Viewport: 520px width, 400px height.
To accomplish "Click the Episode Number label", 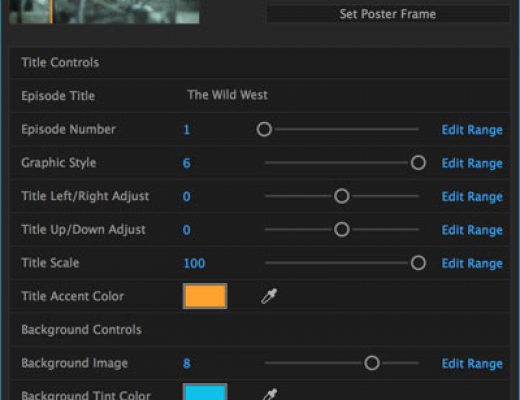I will point(68,129).
